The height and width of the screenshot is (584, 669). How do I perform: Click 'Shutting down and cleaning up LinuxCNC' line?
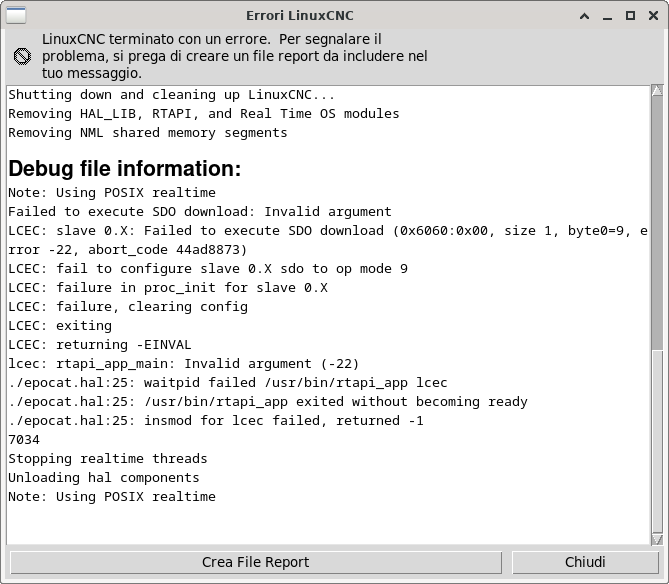(172, 95)
